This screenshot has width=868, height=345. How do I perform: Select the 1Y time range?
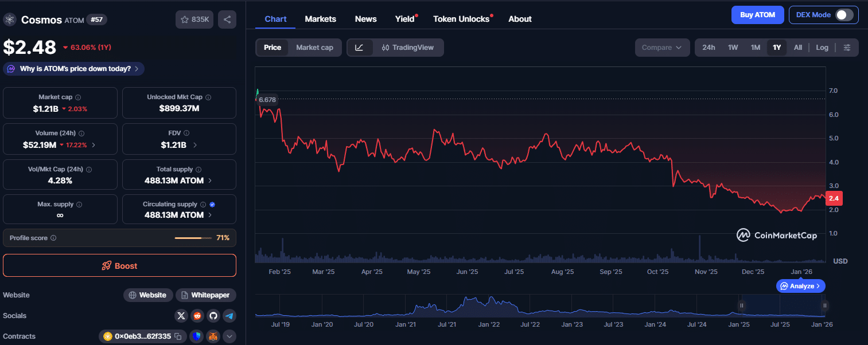tap(776, 48)
